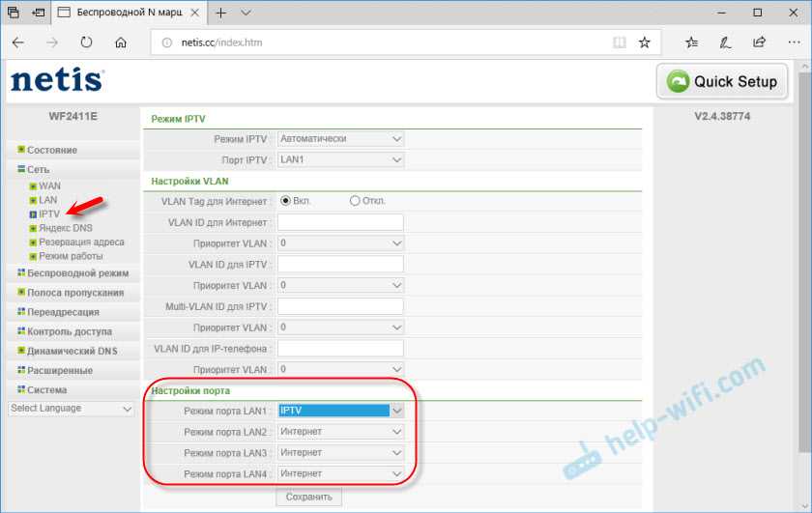Click the back navigation arrow
The width and height of the screenshot is (812, 513).
coord(19,43)
